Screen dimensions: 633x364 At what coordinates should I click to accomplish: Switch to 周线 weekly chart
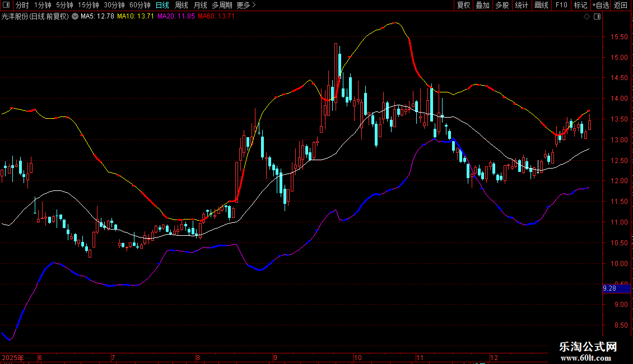181,5
